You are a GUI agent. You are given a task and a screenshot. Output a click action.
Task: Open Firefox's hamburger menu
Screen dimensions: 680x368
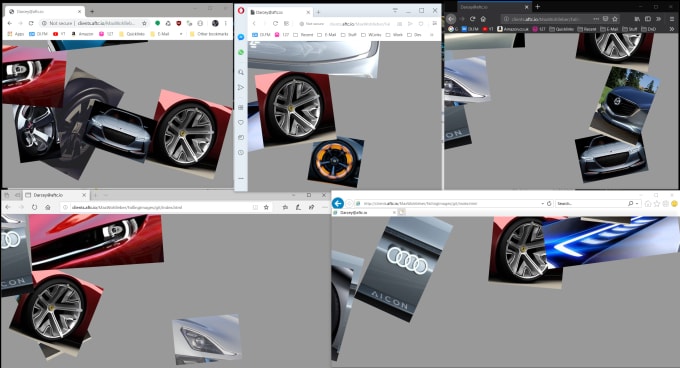[672, 19]
